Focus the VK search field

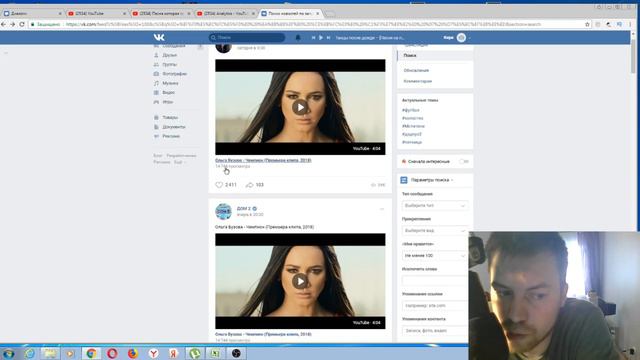coord(247,38)
